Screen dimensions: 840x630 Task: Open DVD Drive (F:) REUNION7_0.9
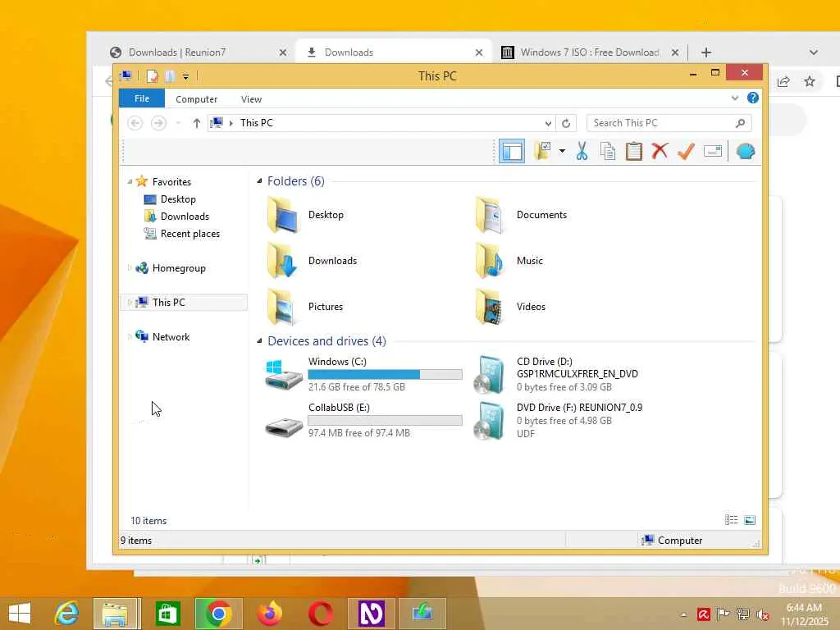pos(558,421)
